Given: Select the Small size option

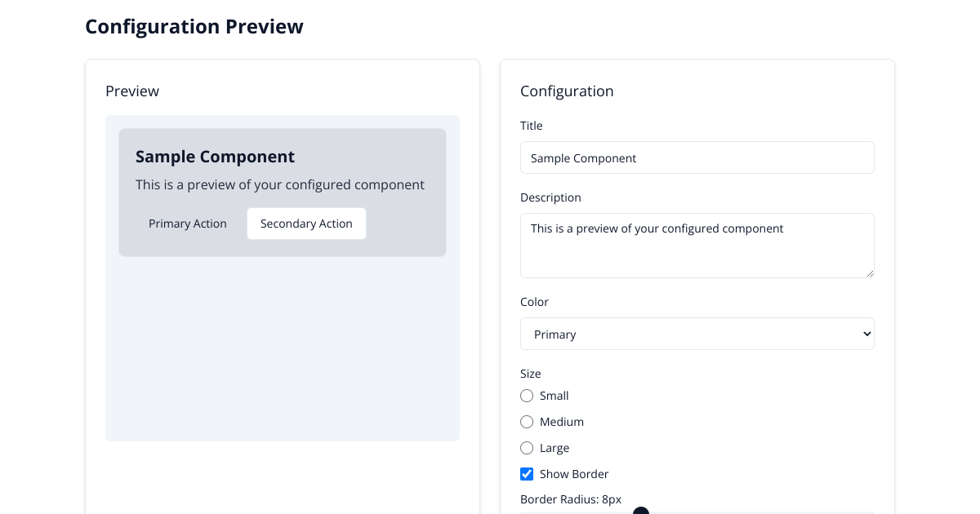Looking at the screenshot, I should coord(527,396).
